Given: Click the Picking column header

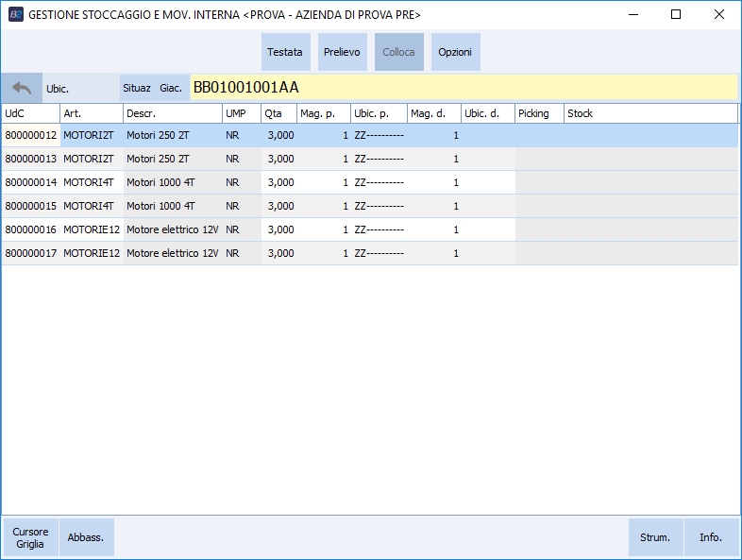Looking at the screenshot, I should pos(539,113).
